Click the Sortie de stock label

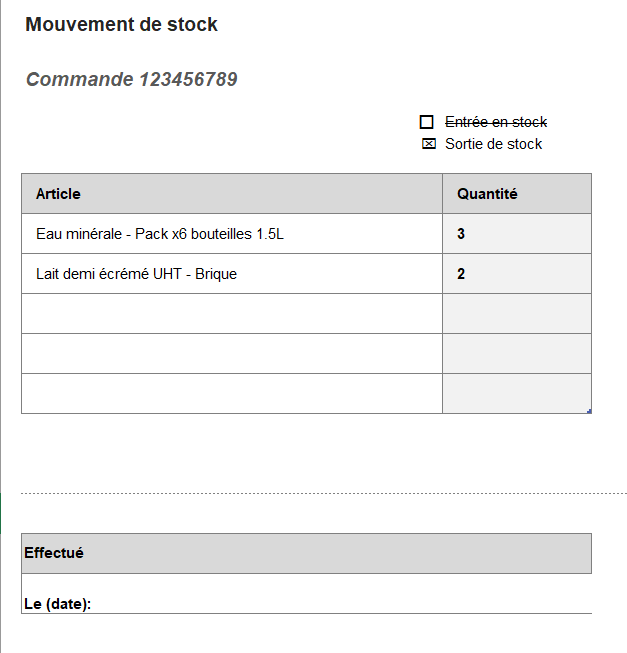[493, 144]
